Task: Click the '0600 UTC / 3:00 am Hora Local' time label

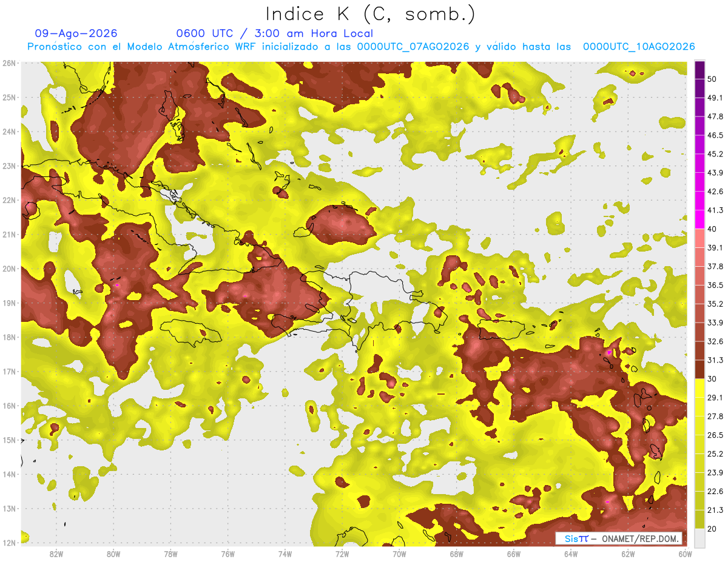Action: tap(274, 33)
